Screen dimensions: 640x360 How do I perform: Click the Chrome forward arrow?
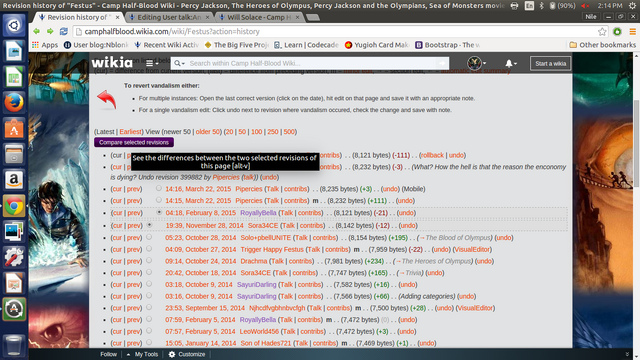pos(50,31)
